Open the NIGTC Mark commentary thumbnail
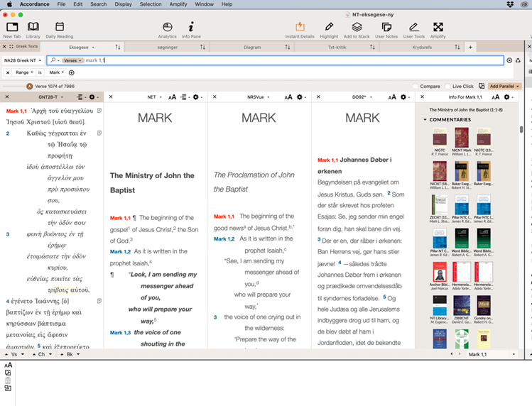 [x=440, y=138]
